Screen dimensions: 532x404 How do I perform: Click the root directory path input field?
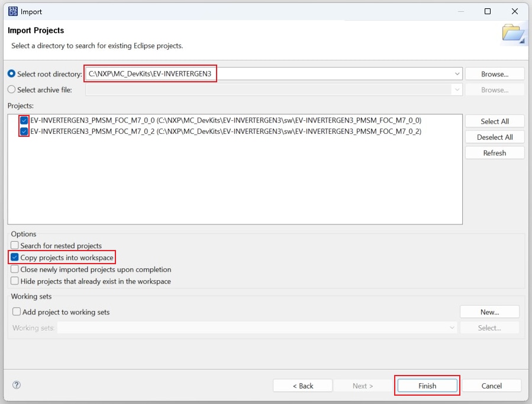[x=266, y=74]
